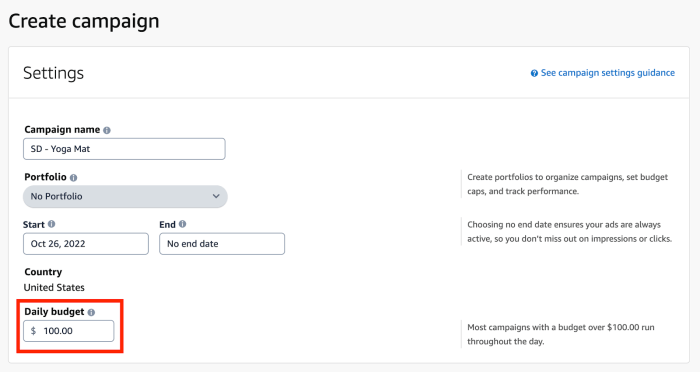
Task: Click the Daily budget amount 100.00 field
Action: [x=69, y=331]
